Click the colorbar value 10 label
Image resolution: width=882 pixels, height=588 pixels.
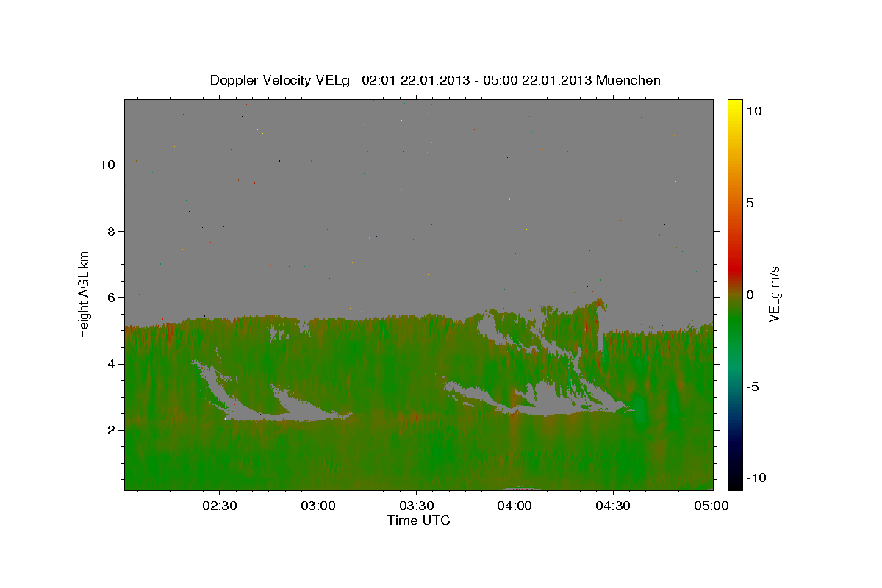pos(754,111)
